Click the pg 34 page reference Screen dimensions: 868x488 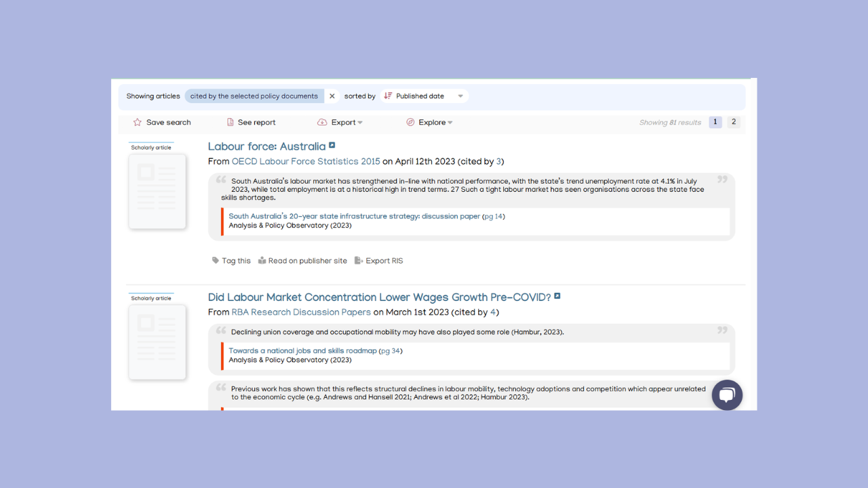pyautogui.click(x=391, y=351)
